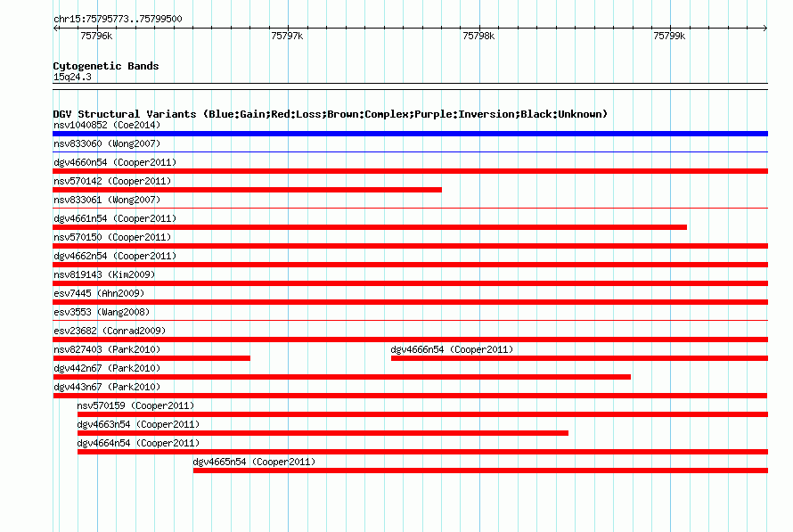This screenshot has height=532, width=793.
Task: Select the red nsv570142 loss bar
Action: (x=248, y=190)
